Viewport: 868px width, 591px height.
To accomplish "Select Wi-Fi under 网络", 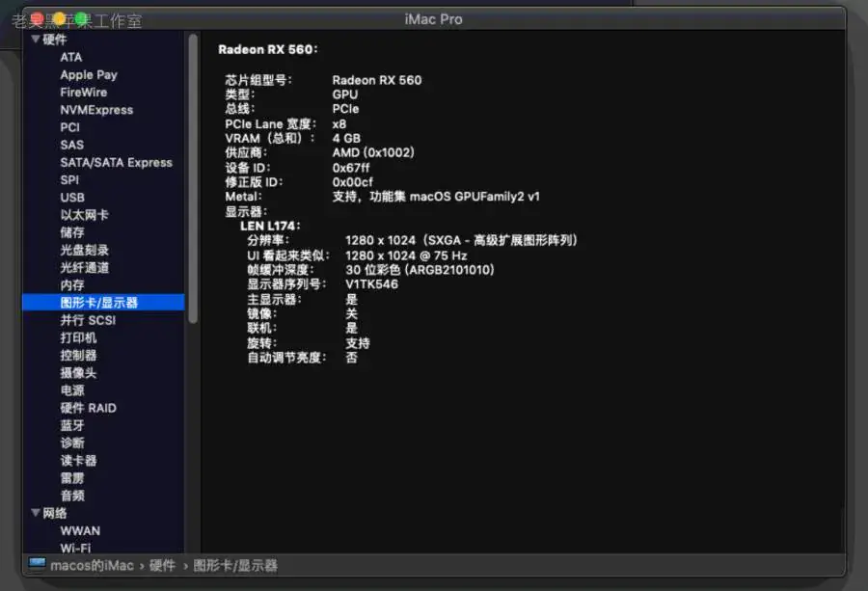I will [x=75, y=548].
